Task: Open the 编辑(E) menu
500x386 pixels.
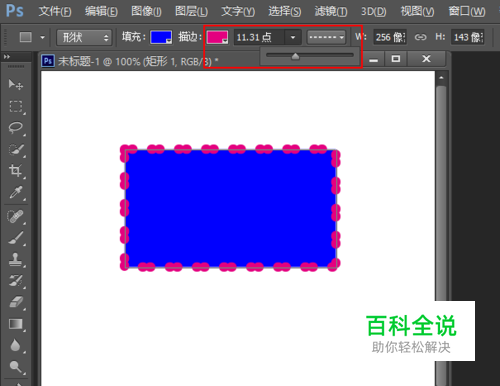Action: point(101,11)
